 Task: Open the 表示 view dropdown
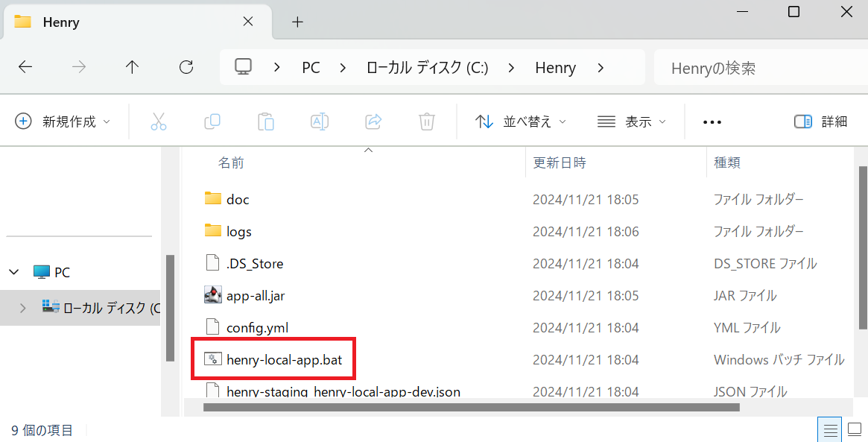[x=632, y=121]
